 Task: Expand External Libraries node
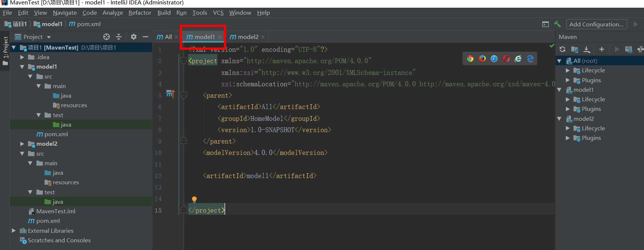click(14, 231)
